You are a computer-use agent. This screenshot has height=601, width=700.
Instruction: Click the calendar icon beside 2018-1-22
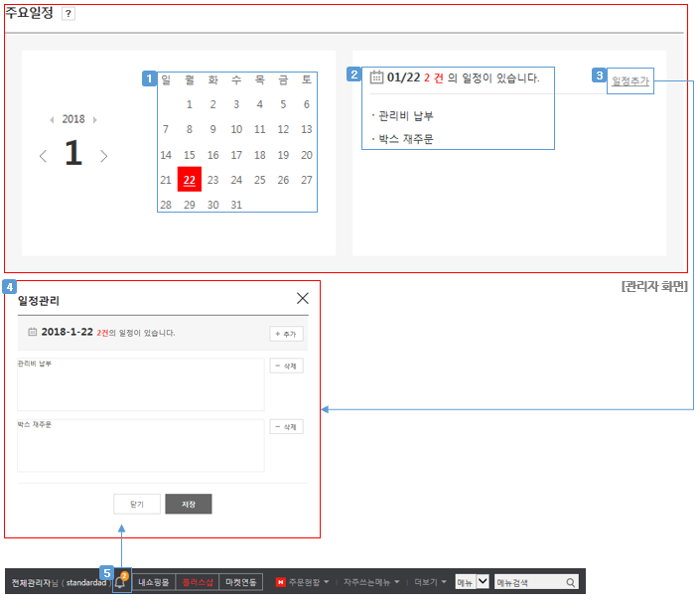pyautogui.click(x=32, y=332)
